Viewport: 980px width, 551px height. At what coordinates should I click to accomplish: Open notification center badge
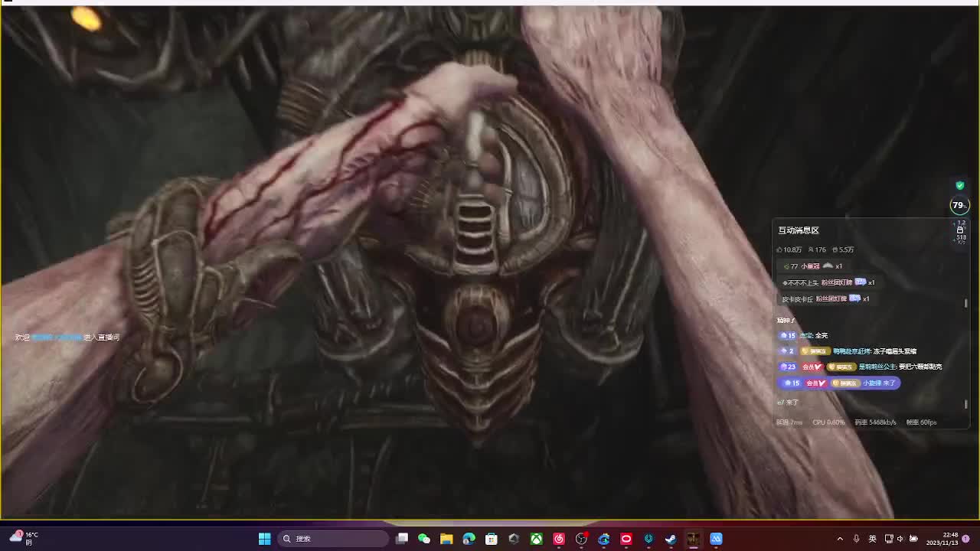pyautogui.click(x=966, y=539)
